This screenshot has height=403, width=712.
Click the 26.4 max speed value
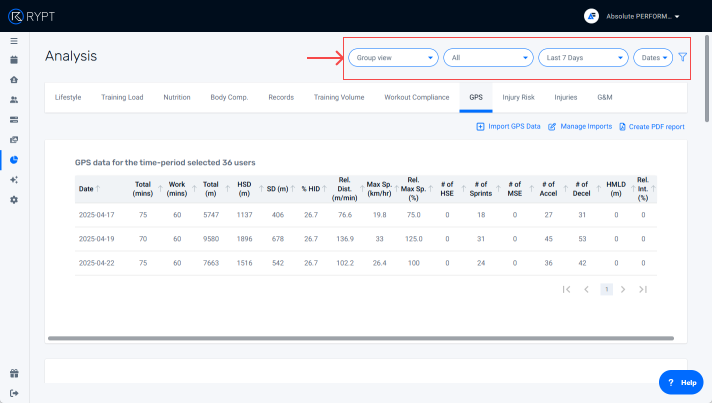point(380,263)
